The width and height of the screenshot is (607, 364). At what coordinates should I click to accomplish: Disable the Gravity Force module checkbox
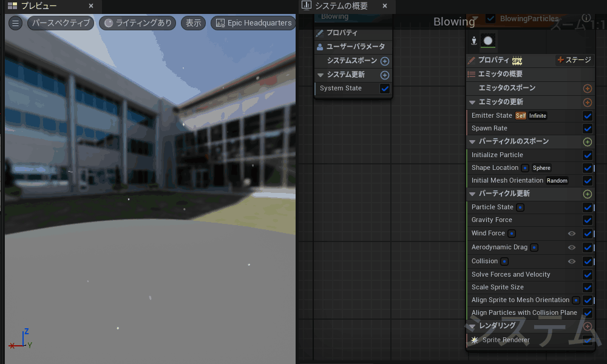587,220
